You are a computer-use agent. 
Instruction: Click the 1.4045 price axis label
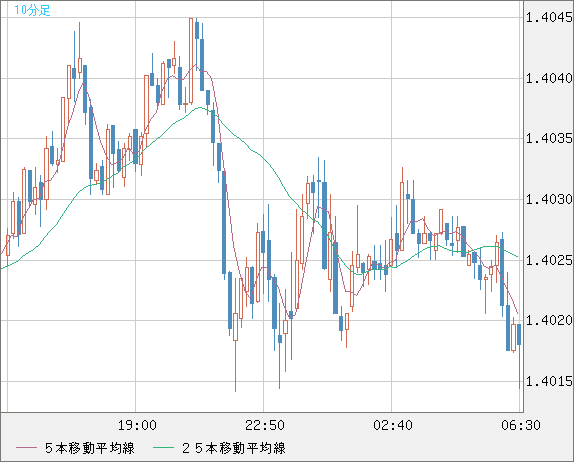click(549, 17)
